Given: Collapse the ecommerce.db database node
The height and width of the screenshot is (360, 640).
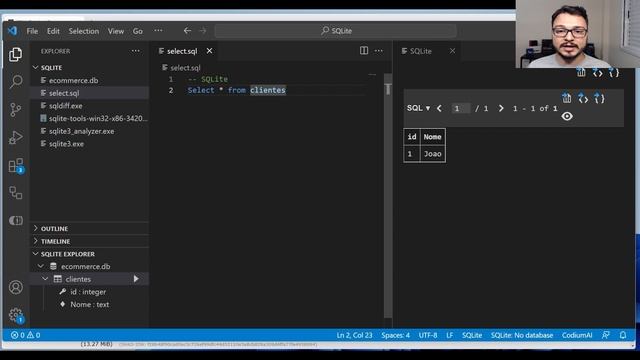Looking at the screenshot, I should pyautogui.click(x=41, y=266).
